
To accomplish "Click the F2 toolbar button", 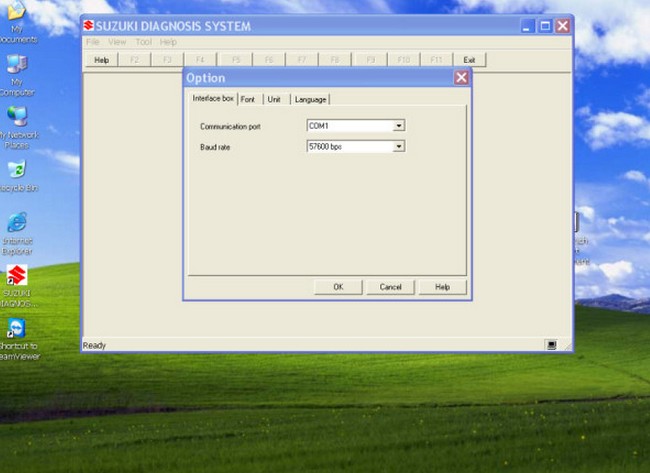I will coord(134,60).
